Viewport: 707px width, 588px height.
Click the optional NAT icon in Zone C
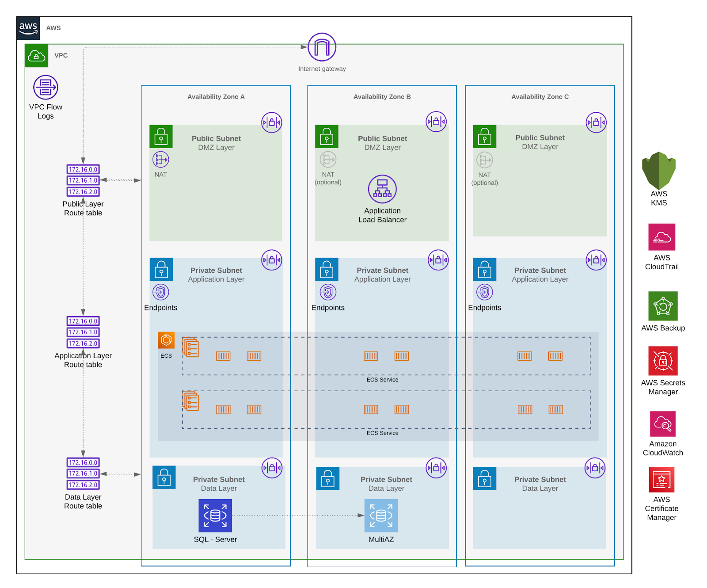pyautogui.click(x=485, y=160)
